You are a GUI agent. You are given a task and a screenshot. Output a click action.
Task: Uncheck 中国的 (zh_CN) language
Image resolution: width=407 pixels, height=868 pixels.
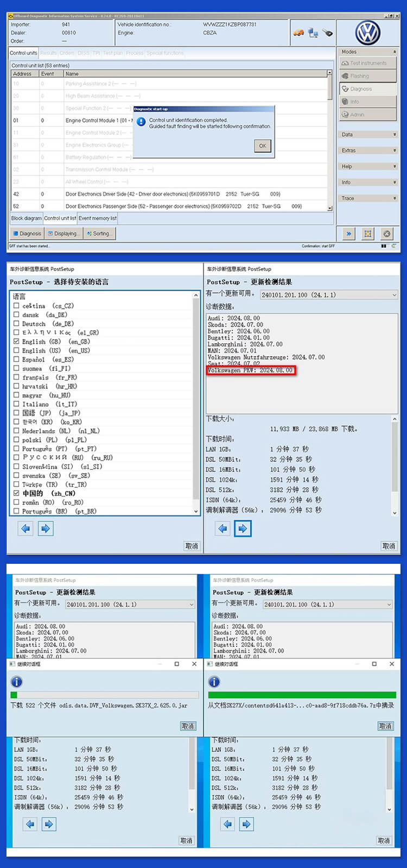16,493
